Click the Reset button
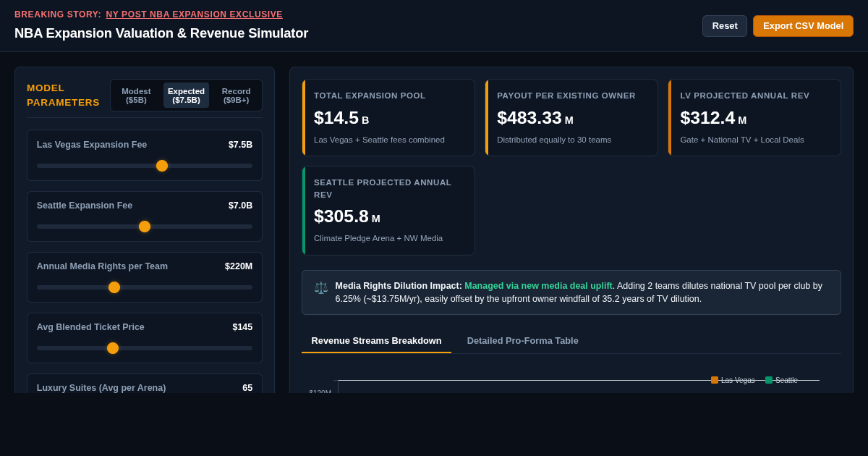 click(725, 26)
